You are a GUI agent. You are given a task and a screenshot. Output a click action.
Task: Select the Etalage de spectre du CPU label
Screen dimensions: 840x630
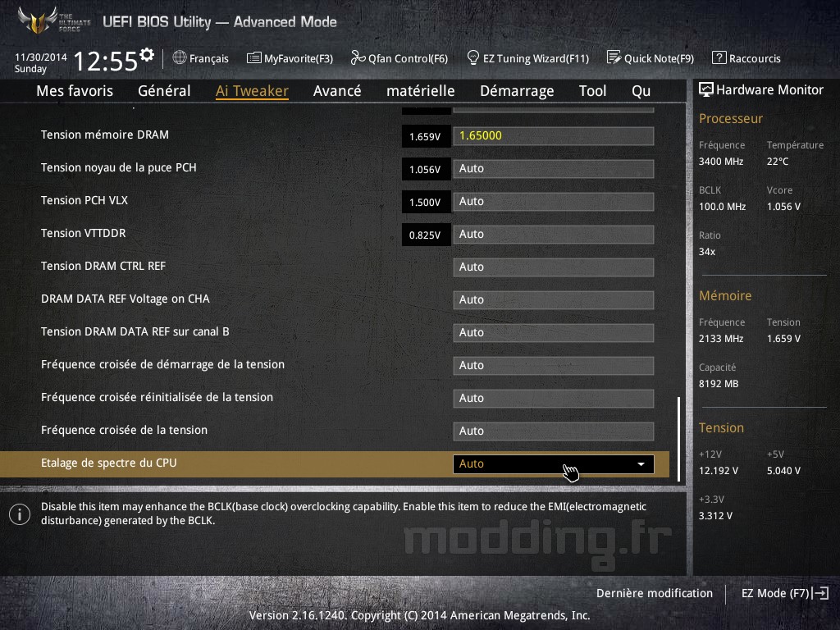click(109, 463)
